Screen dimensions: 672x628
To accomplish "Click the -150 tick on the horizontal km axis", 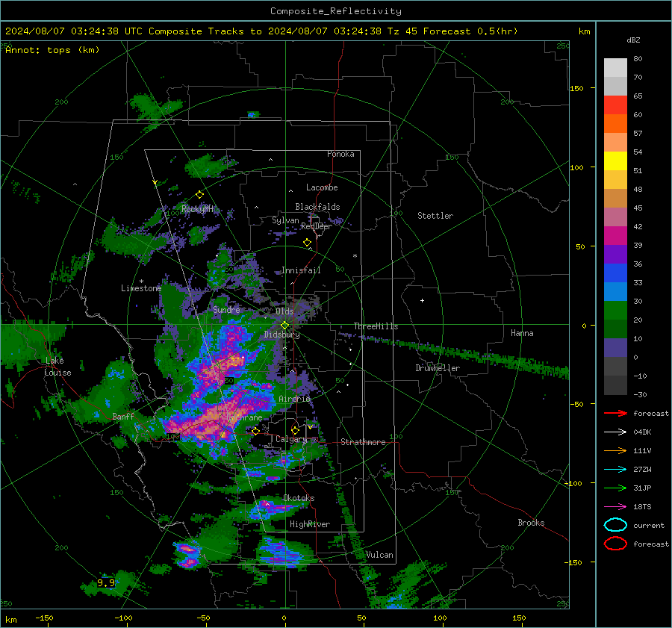I will pos(44,618).
